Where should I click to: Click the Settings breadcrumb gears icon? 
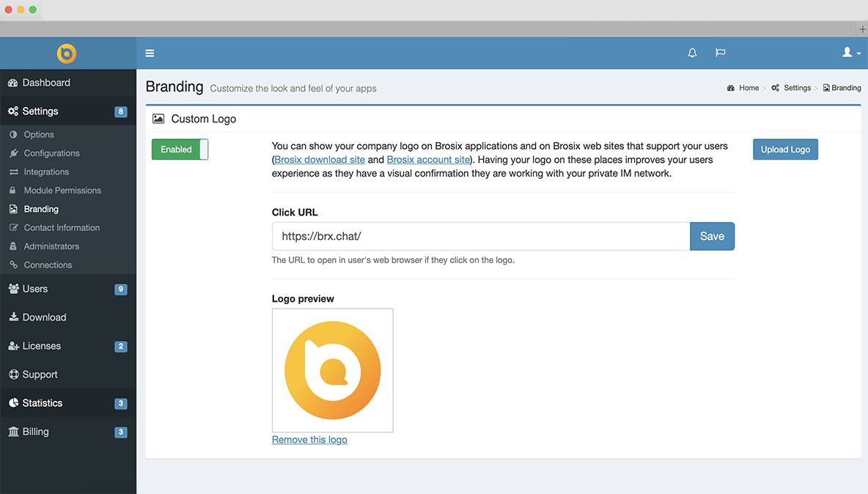coord(776,88)
